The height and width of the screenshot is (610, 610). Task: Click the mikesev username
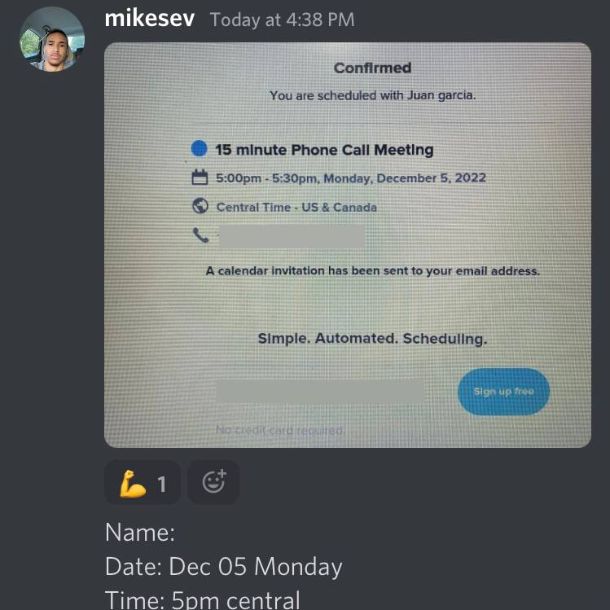(149, 18)
